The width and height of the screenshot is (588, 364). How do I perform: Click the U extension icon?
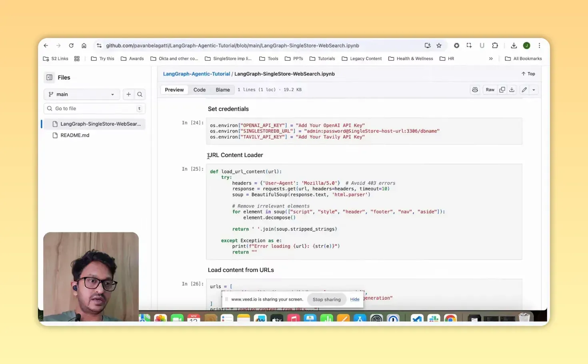point(482,46)
